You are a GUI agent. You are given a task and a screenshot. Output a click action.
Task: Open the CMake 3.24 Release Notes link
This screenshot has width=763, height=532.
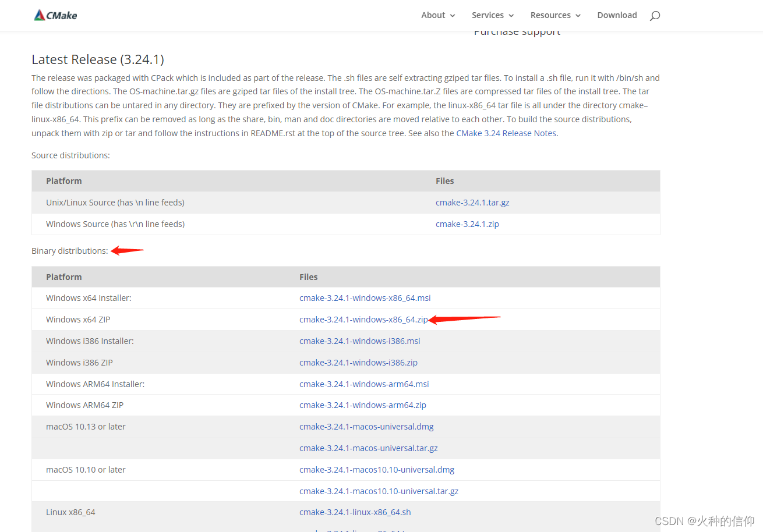coord(507,133)
